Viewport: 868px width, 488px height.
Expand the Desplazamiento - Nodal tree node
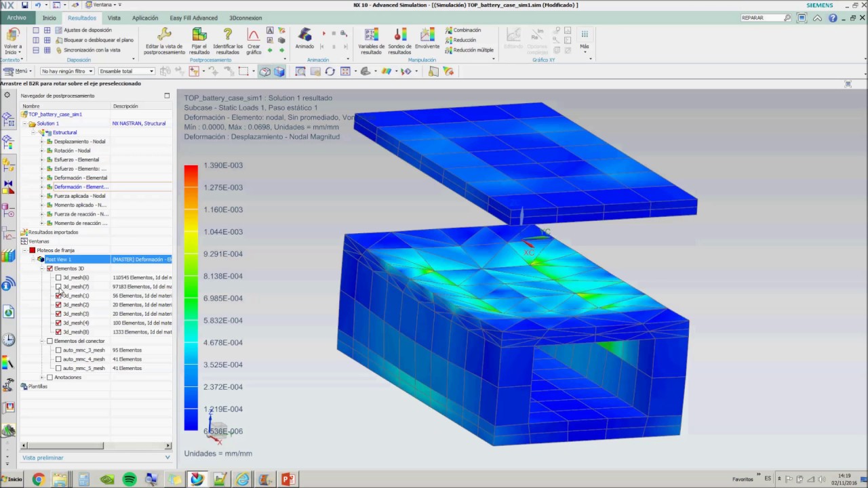[x=42, y=142]
